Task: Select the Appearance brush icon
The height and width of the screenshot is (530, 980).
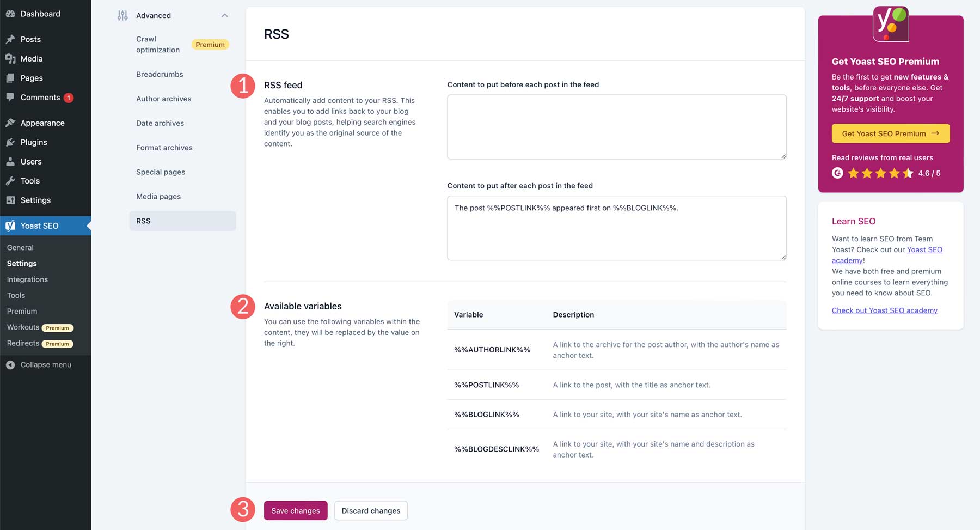Action: coord(10,122)
